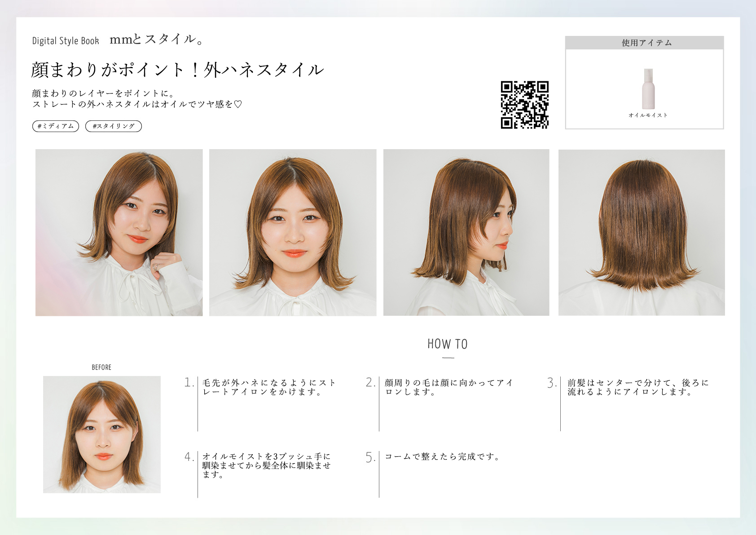The height and width of the screenshot is (535, 756).
Task: Click the BEFORE photo thumbnail
Action: pyautogui.click(x=102, y=434)
